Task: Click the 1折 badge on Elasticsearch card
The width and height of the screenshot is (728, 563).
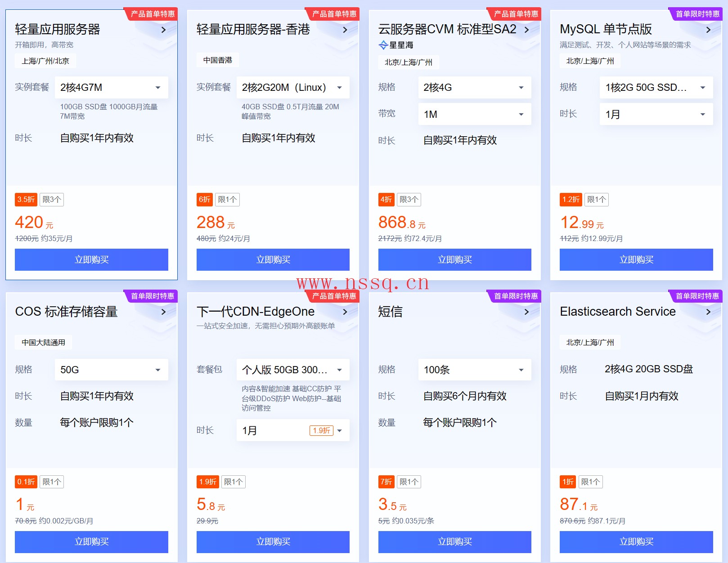Action: click(568, 482)
